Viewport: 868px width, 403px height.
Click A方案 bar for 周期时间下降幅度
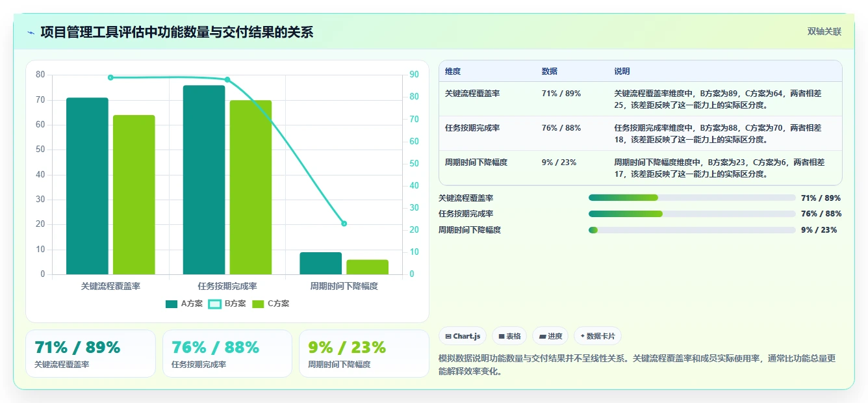pyautogui.click(x=321, y=263)
